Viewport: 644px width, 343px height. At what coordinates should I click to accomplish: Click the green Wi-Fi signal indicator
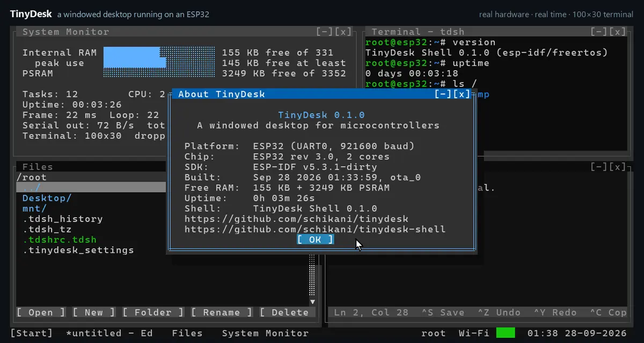[506, 333]
